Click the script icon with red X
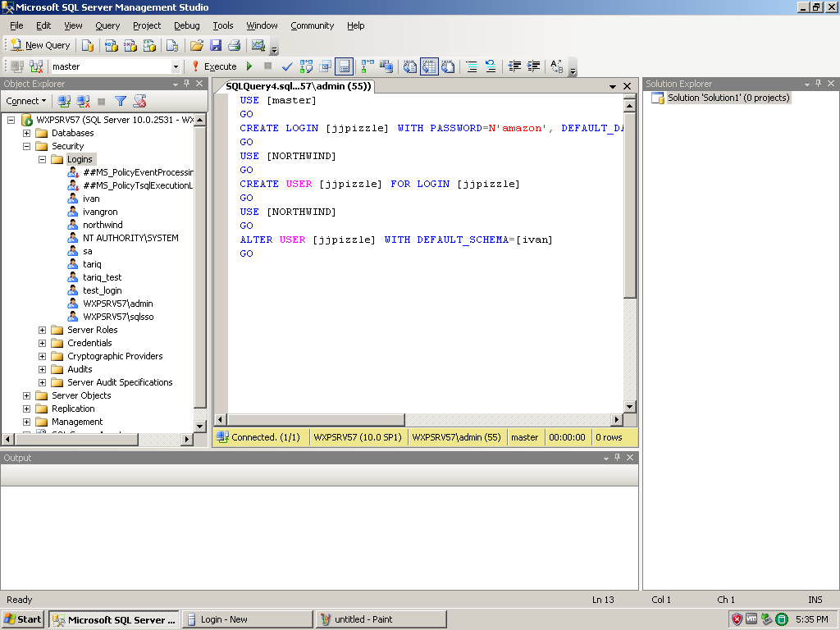The image size is (840, 630). point(139,101)
